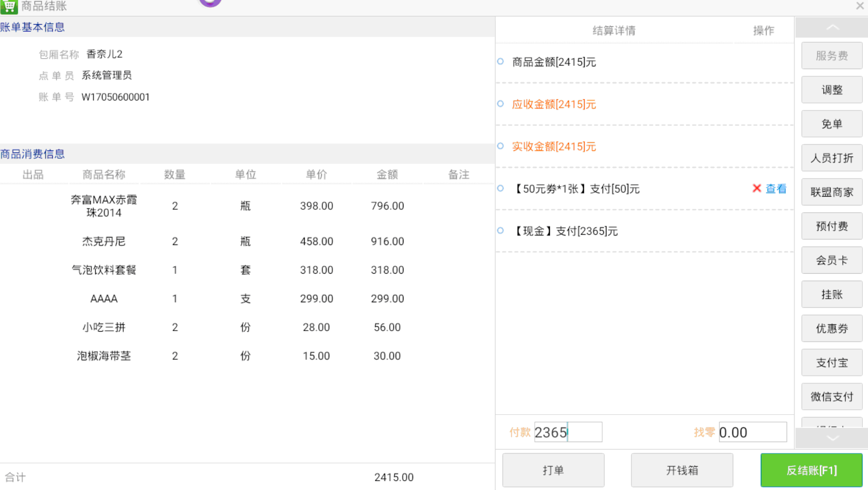This screenshot has height=490, width=868.
Task: Open 人员打折 discount option
Action: (x=832, y=158)
